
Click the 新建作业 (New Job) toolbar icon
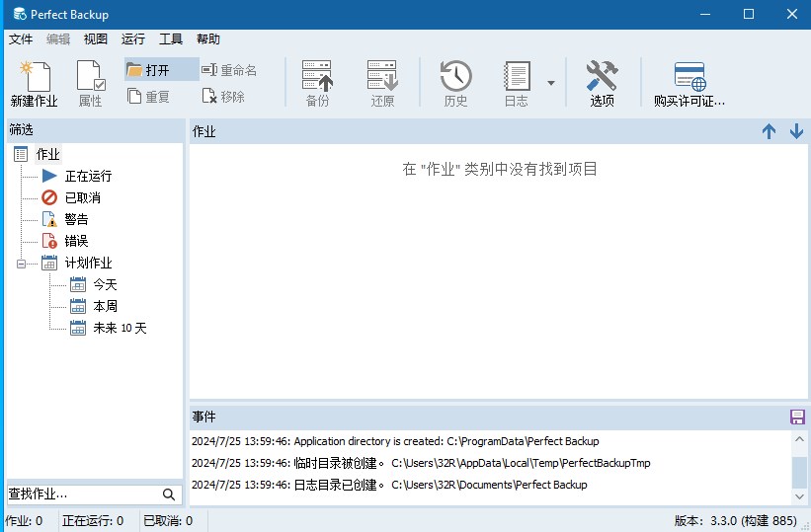click(x=34, y=77)
